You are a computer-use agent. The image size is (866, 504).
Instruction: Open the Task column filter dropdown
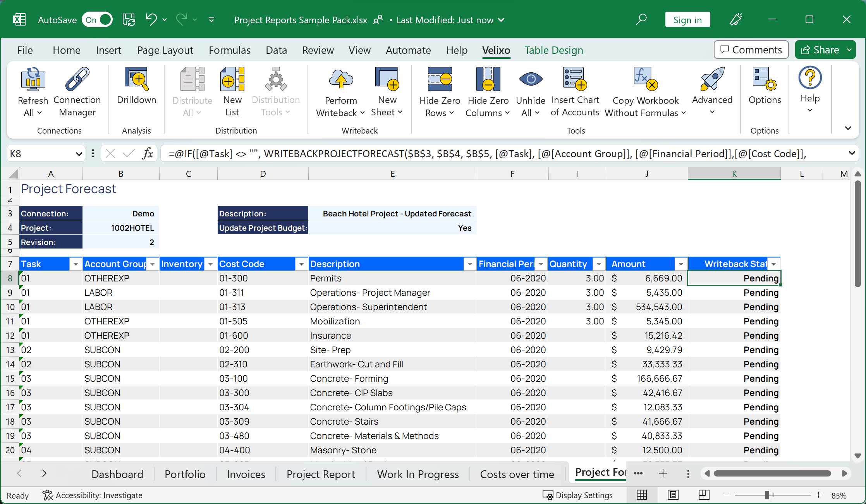76,264
